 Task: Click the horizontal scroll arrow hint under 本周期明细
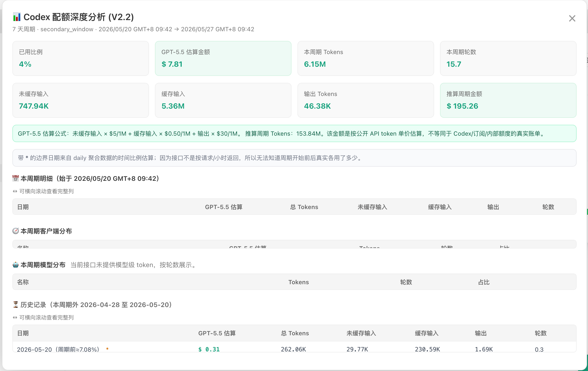[15, 191]
